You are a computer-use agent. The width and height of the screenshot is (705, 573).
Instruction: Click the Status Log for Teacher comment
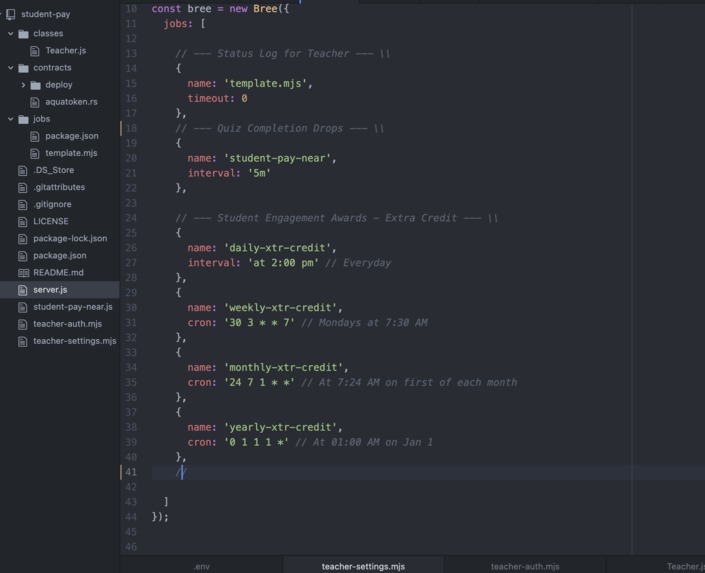click(x=283, y=54)
